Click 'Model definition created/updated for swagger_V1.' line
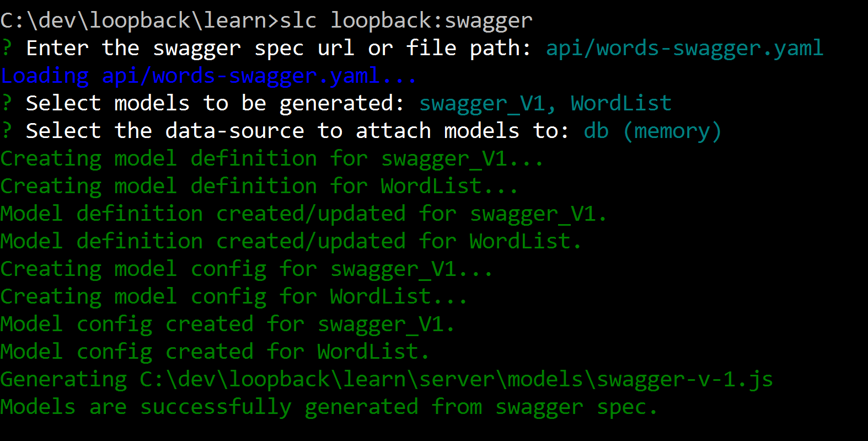Screen dimensions: 868x441 point(303,214)
